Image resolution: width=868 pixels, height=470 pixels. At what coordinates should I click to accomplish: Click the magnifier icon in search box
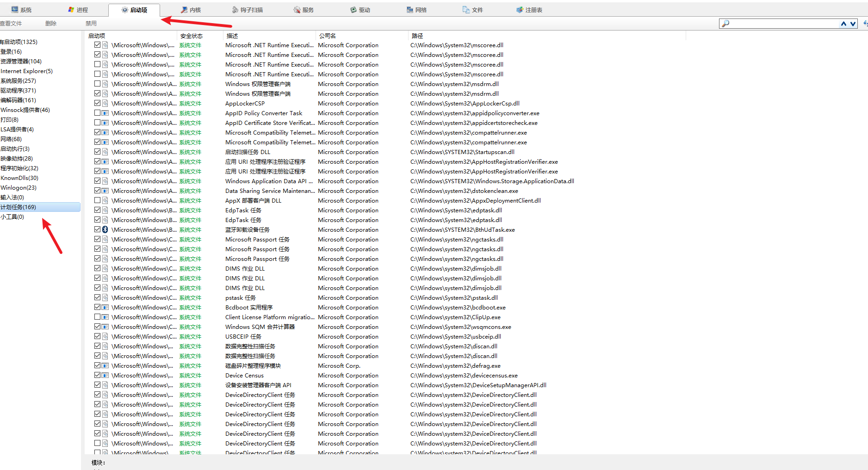pyautogui.click(x=725, y=24)
